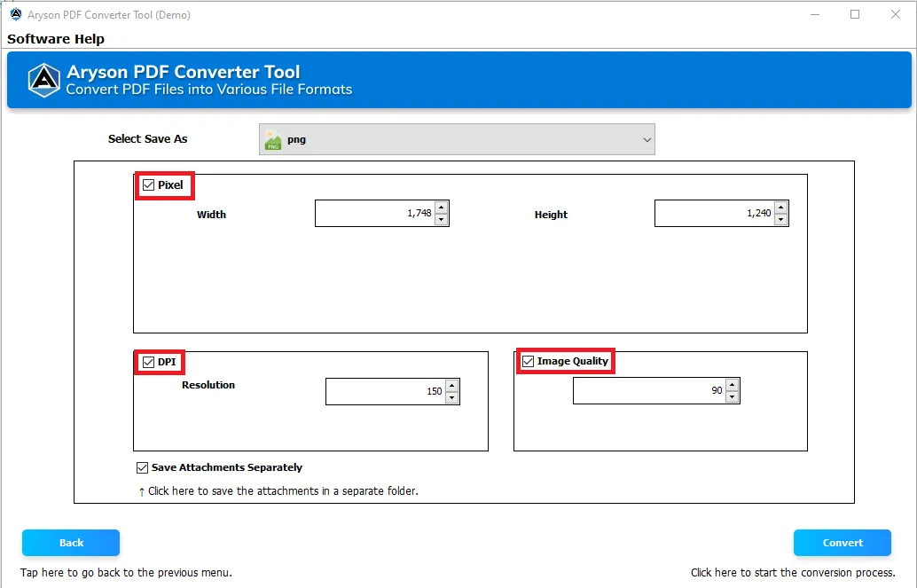Screen dimensions: 917x588
Task: Toggle the Pixel checkbox
Action: coord(148,184)
